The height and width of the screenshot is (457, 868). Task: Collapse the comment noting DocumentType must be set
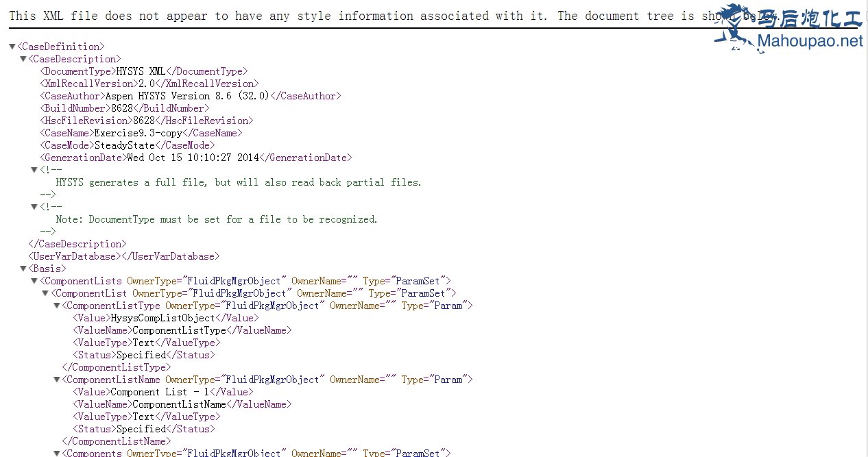[34, 207]
